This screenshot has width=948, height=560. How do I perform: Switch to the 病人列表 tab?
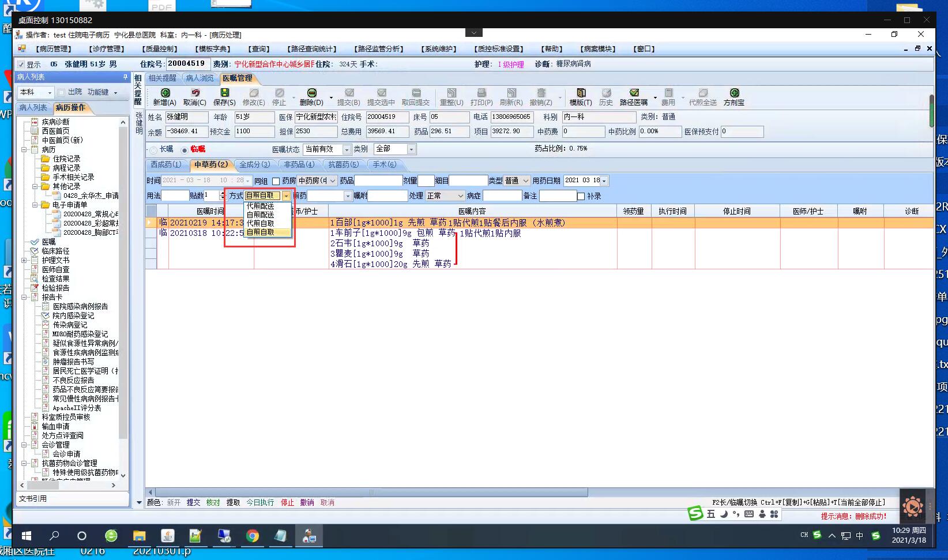pos(33,108)
